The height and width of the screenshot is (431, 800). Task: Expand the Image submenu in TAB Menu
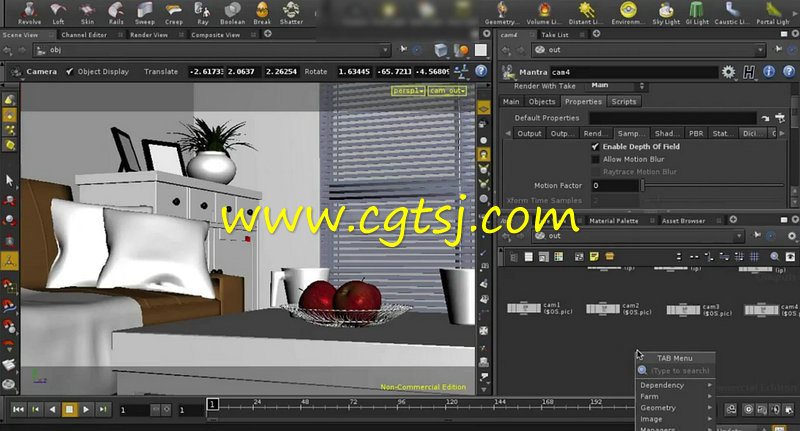point(676,419)
